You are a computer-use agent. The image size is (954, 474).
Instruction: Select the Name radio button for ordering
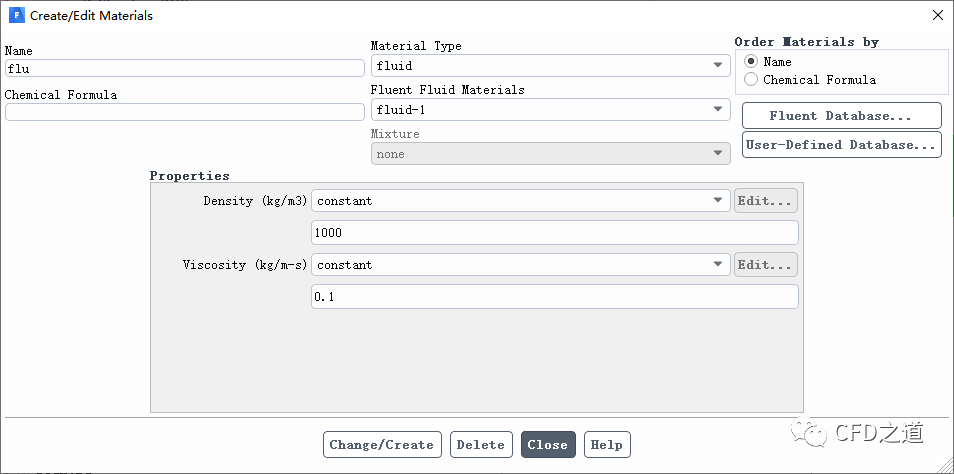pos(750,62)
